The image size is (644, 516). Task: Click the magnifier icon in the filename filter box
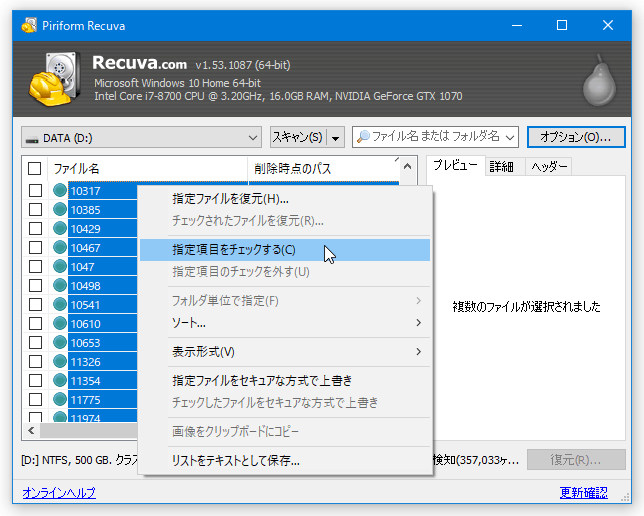click(363, 137)
